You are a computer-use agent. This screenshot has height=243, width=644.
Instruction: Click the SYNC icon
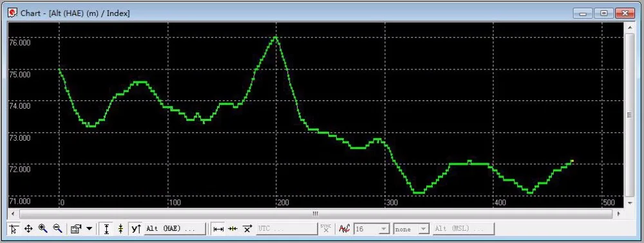coord(326,229)
